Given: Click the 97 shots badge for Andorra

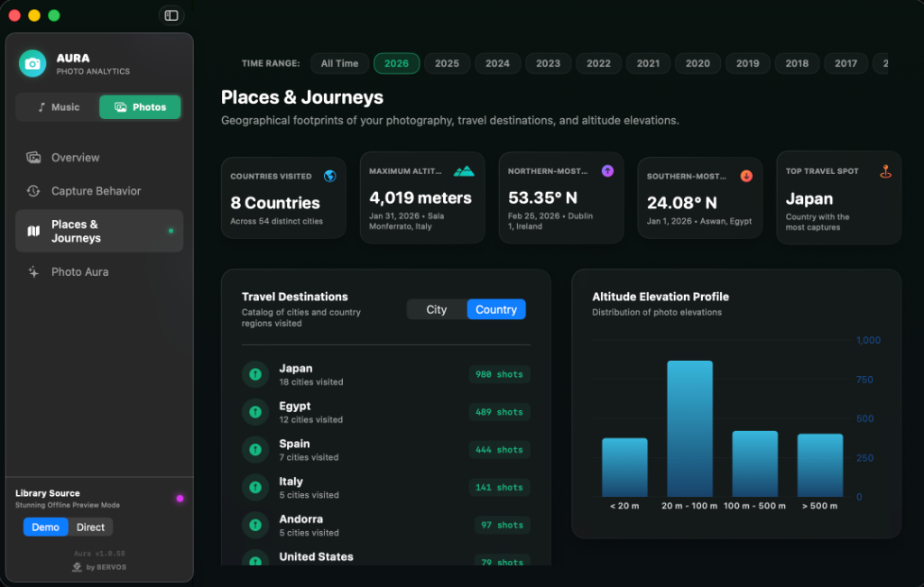Looking at the screenshot, I should pos(502,525).
